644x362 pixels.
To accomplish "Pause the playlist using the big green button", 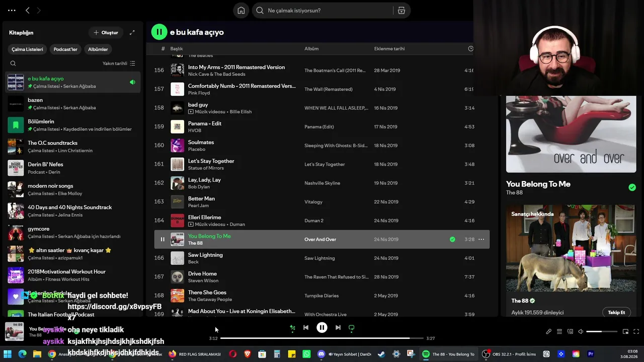I will click(x=159, y=32).
